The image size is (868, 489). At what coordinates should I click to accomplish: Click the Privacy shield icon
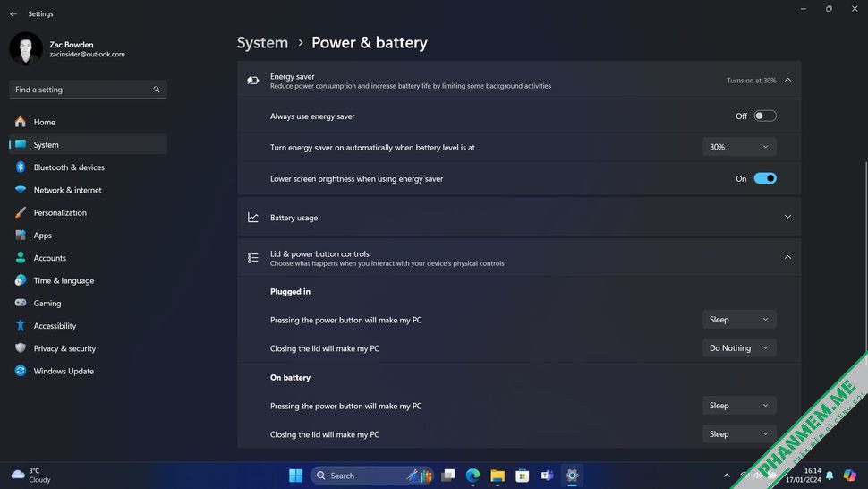(21, 347)
